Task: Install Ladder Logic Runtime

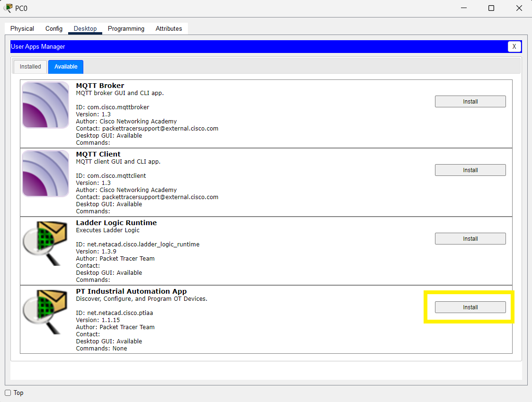Action: pos(470,239)
